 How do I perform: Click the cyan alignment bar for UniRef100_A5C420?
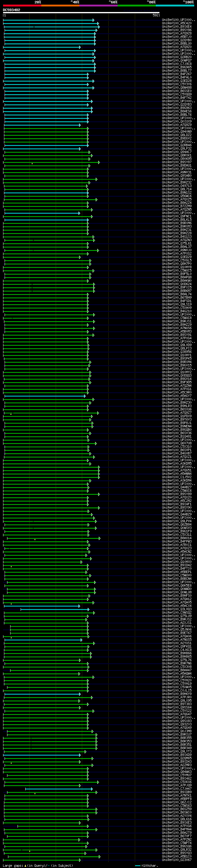point(51,24)
